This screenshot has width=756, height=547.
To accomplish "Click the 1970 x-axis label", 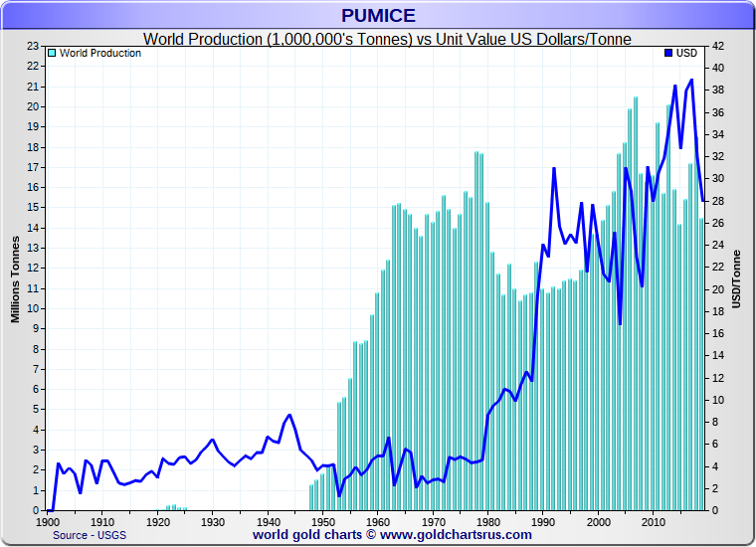I will (433, 522).
